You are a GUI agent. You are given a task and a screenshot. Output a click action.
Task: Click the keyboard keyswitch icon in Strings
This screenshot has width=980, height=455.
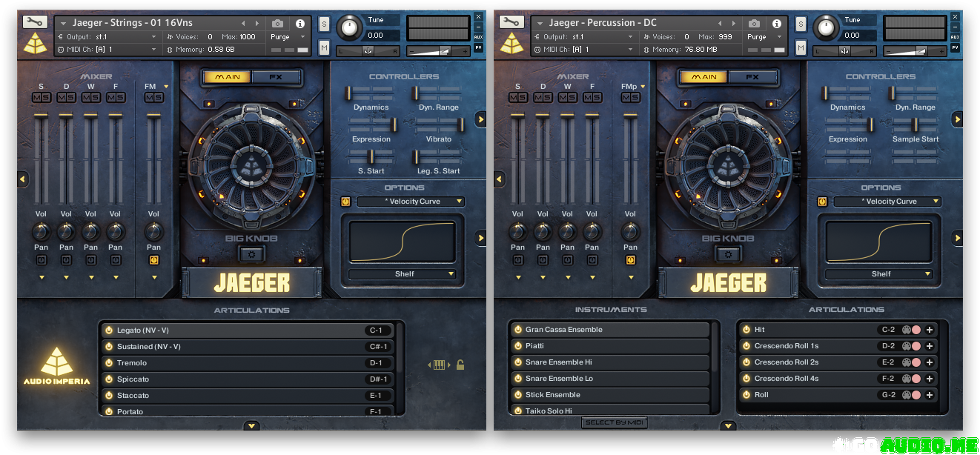click(x=438, y=365)
